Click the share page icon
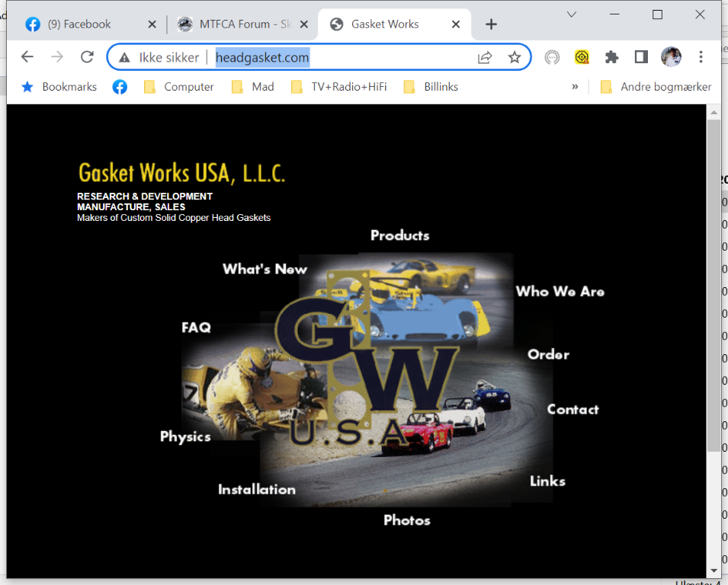 pyautogui.click(x=485, y=57)
